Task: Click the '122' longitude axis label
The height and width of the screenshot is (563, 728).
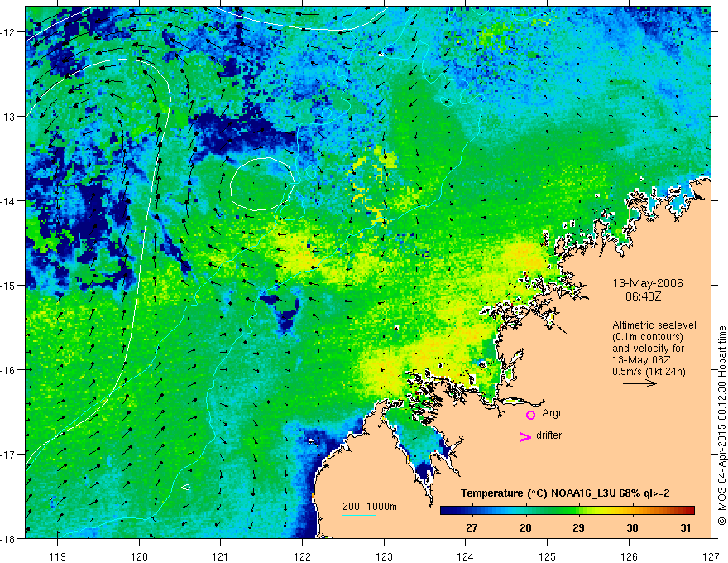Action: tap(302, 556)
